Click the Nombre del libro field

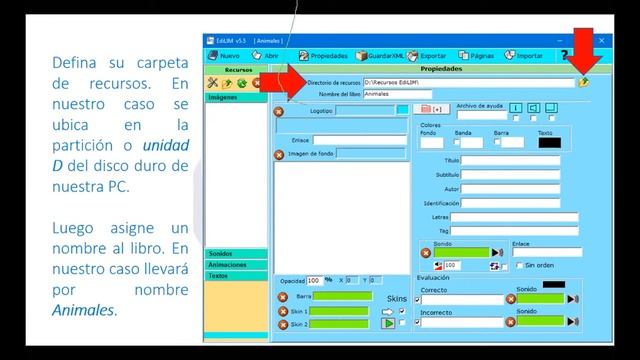coord(398,94)
